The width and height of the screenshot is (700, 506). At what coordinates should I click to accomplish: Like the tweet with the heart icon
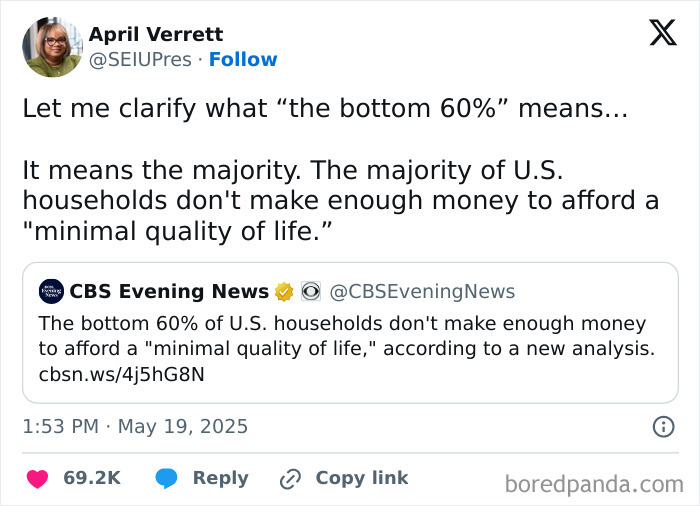coord(37,479)
